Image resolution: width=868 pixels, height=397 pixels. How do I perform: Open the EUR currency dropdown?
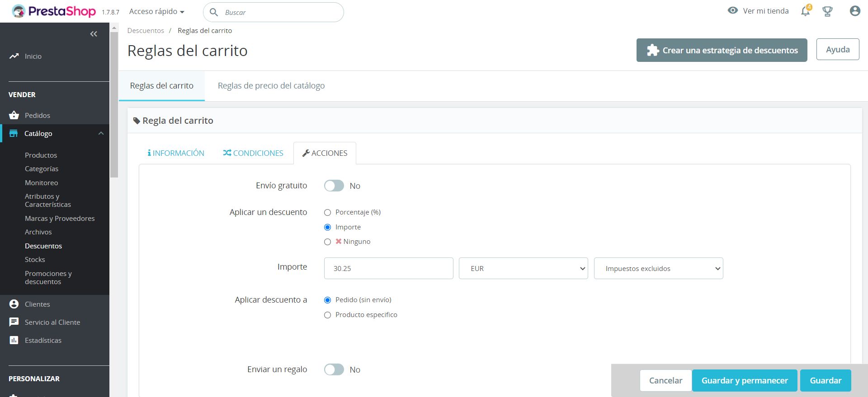pos(523,268)
